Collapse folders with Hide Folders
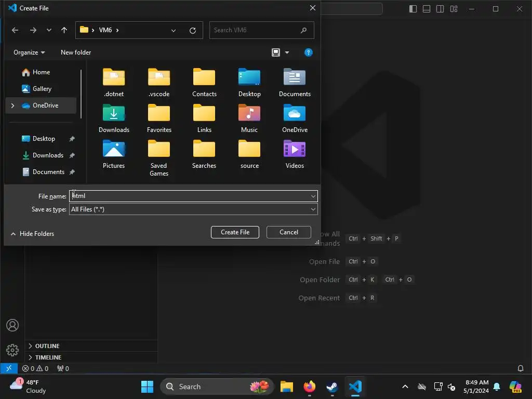This screenshot has width=532, height=399. [x=32, y=234]
